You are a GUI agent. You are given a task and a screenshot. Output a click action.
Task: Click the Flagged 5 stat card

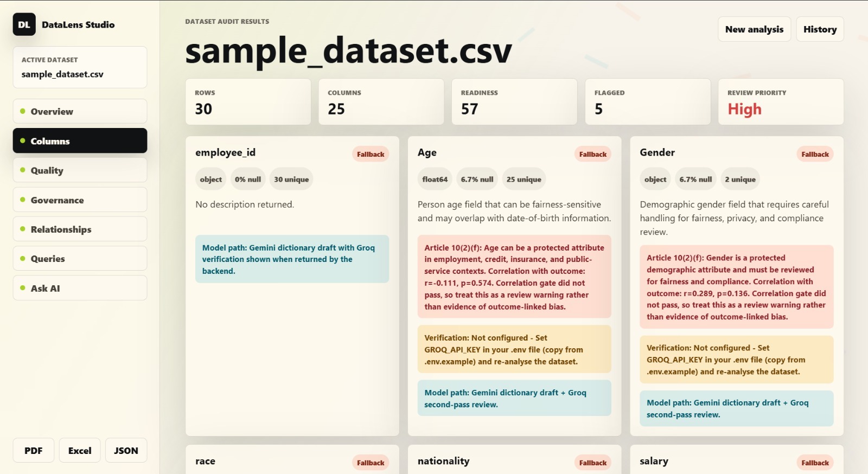(x=648, y=101)
